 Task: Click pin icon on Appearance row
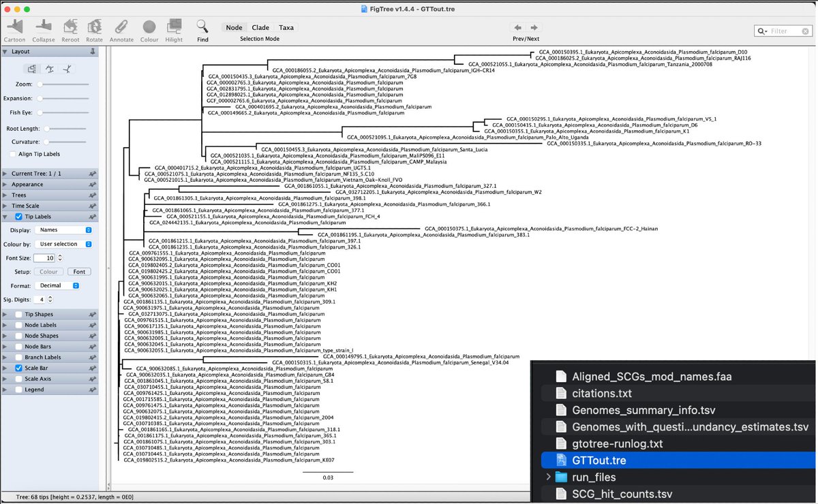click(x=92, y=185)
